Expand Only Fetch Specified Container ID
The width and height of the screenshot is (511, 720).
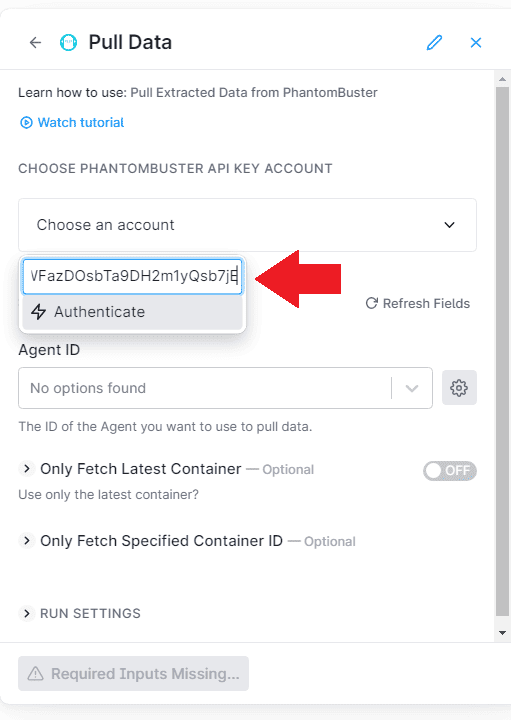[x=27, y=540]
